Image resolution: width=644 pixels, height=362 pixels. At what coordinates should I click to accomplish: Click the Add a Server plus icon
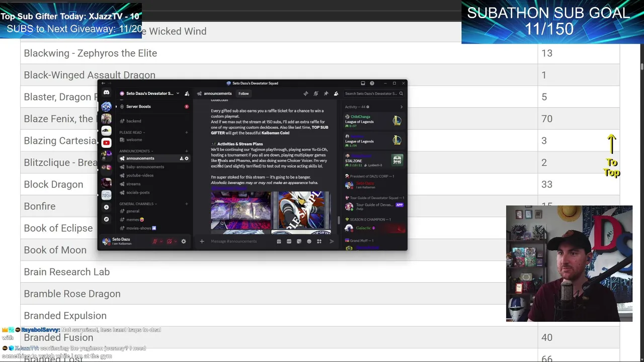[x=106, y=207]
